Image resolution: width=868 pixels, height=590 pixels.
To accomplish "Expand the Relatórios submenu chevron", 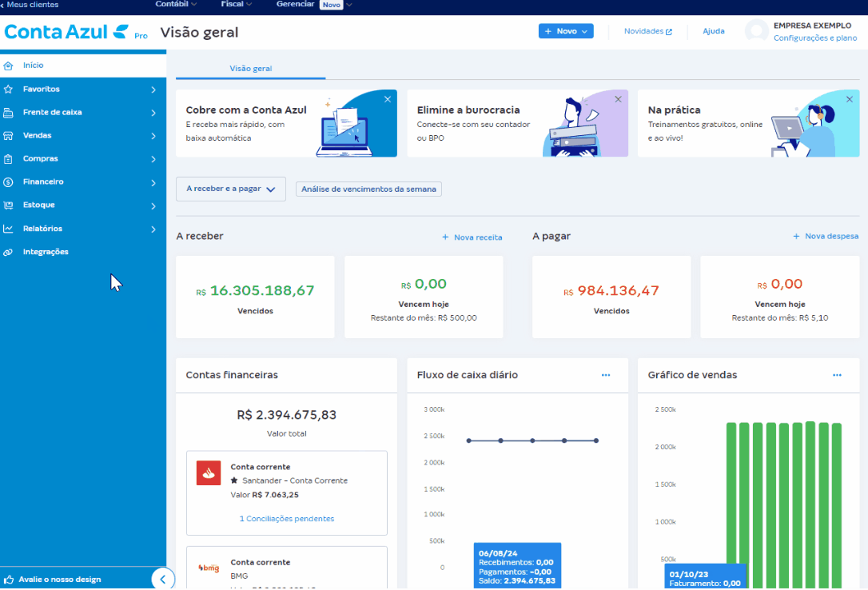I will tap(153, 229).
